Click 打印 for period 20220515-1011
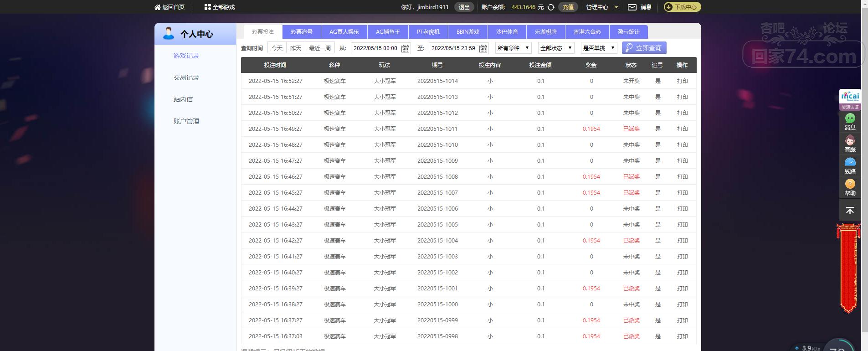The width and height of the screenshot is (868, 351). (682, 129)
